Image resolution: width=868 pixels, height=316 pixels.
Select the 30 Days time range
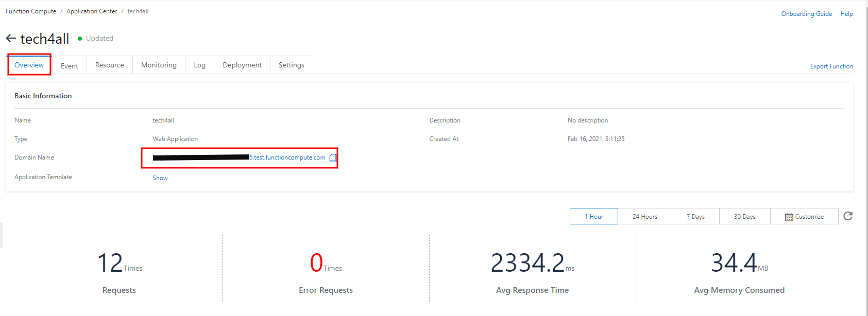745,217
